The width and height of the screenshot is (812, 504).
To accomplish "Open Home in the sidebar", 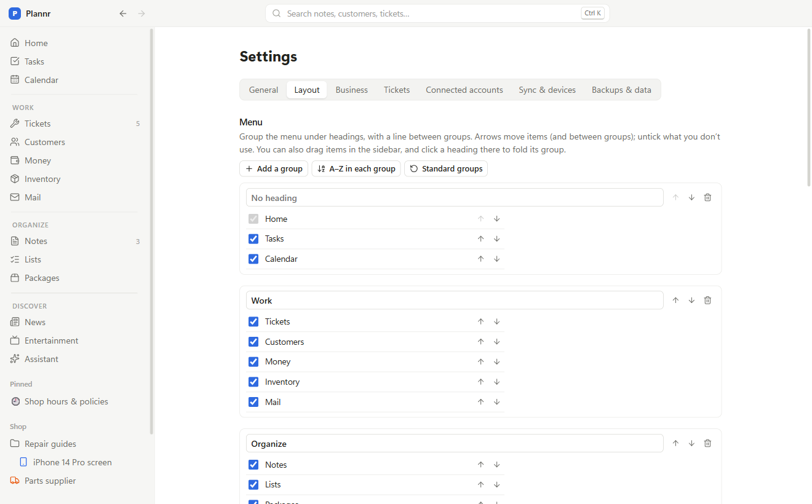I will pos(74,43).
